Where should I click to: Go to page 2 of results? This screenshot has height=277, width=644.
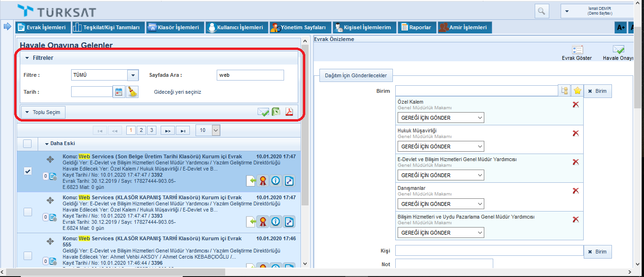(141, 130)
